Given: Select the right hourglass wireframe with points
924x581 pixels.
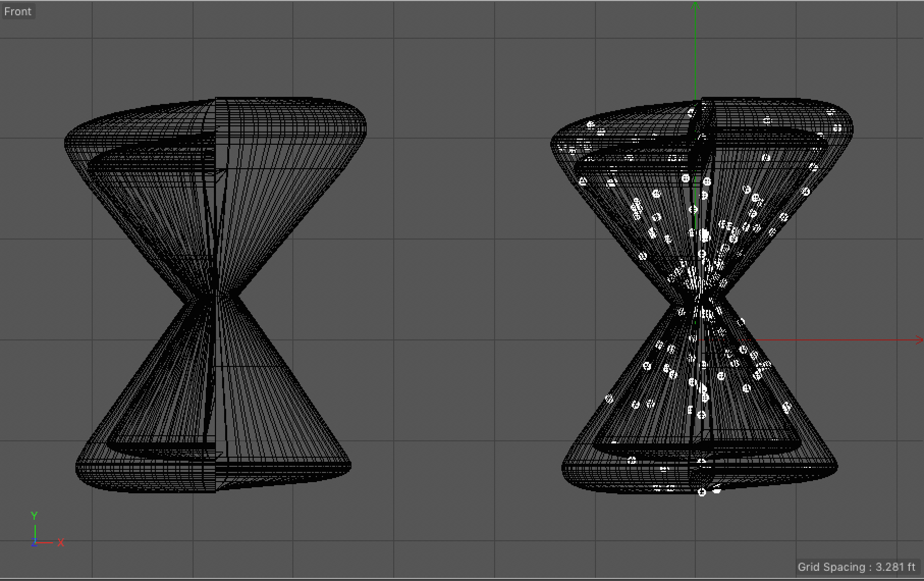Looking at the screenshot, I should click(702, 296).
